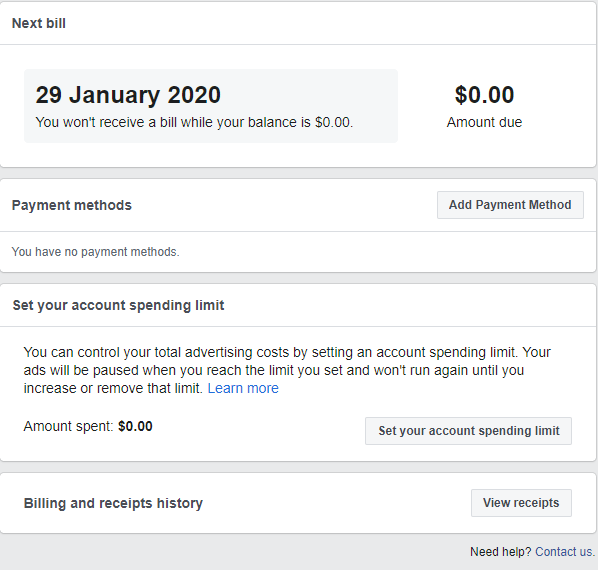Viewport: 598px width, 570px height.
Task: Click the Add Payment Method button
Action: (x=510, y=205)
